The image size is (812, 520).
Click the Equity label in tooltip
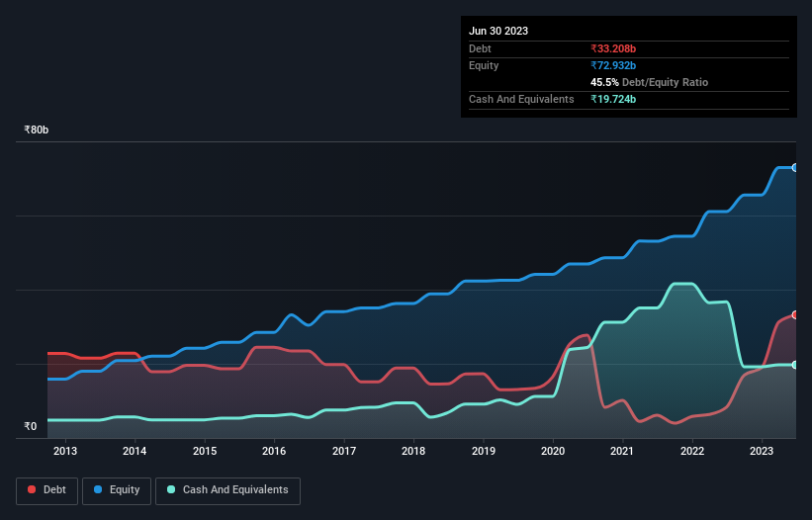pos(484,65)
